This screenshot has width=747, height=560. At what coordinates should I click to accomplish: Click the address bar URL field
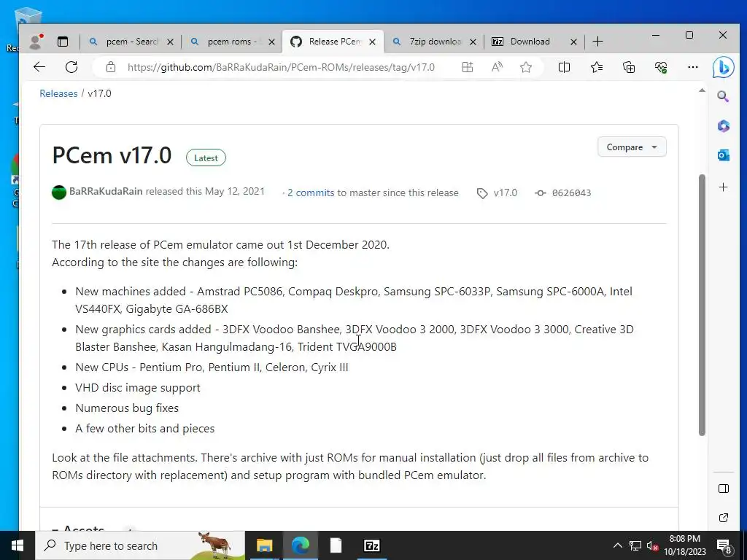click(281, 67)
